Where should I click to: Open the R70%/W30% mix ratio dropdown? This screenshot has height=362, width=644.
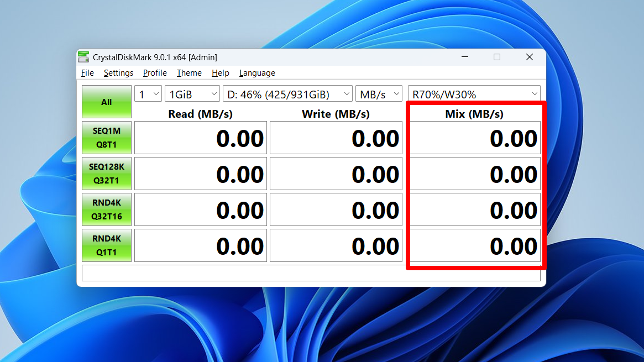click(x=473, y=93)
